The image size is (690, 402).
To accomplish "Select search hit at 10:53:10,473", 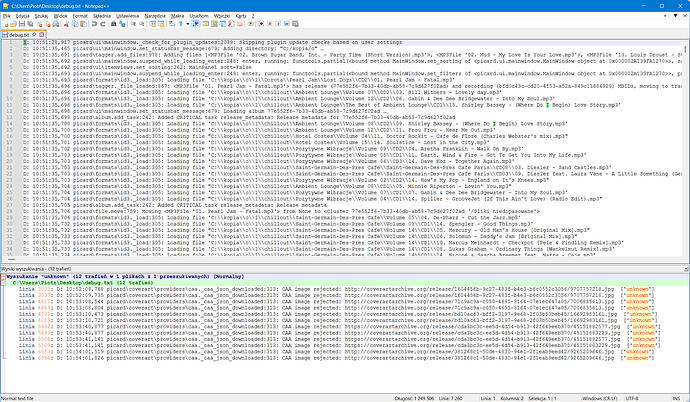I will [336, 314].
